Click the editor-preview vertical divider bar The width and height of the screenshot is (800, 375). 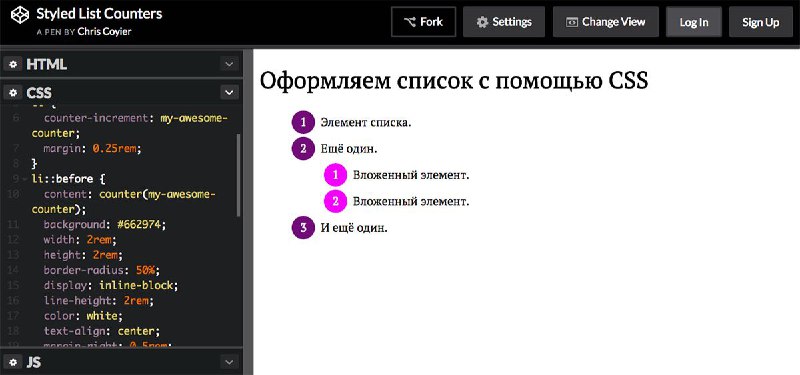pos(248,212)
